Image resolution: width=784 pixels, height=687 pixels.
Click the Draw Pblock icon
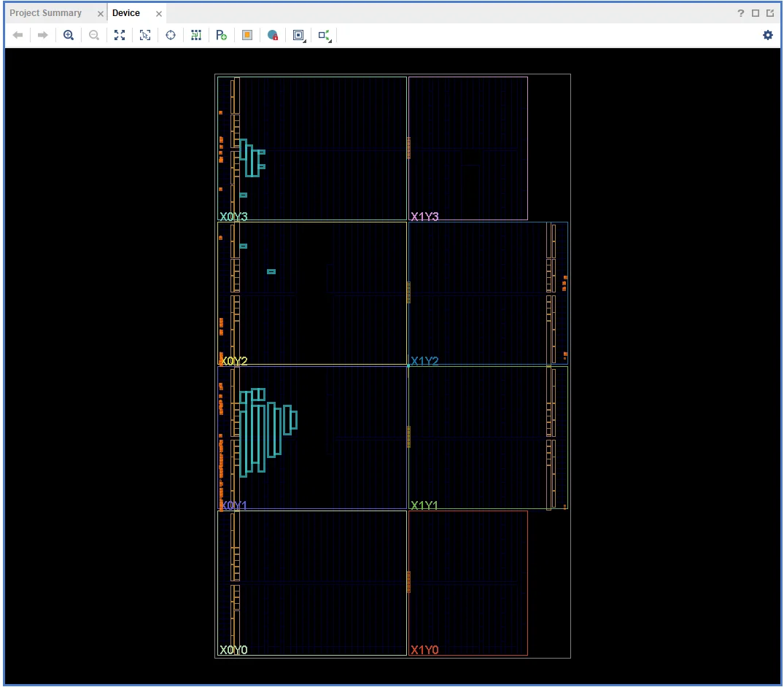[222, 35]
